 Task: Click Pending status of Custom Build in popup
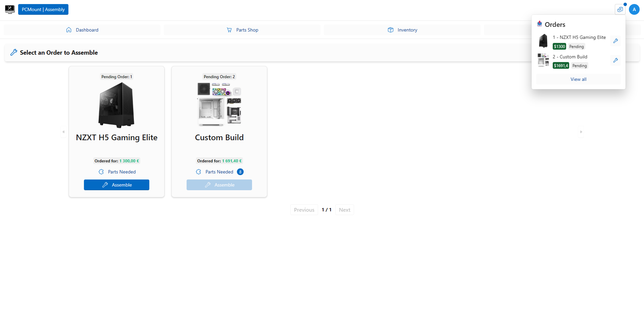pos(580,66)
